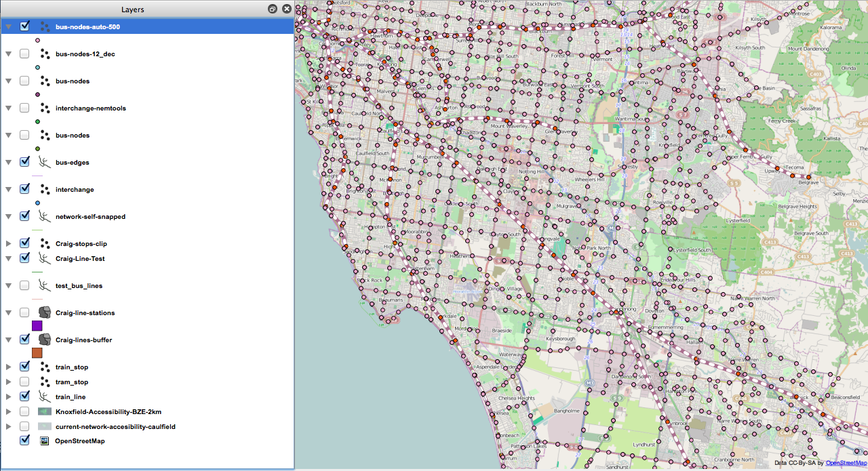868x471 pixels.
Task: Click the Craig-line-stations polygon layer icon
Action: (45, 313)
